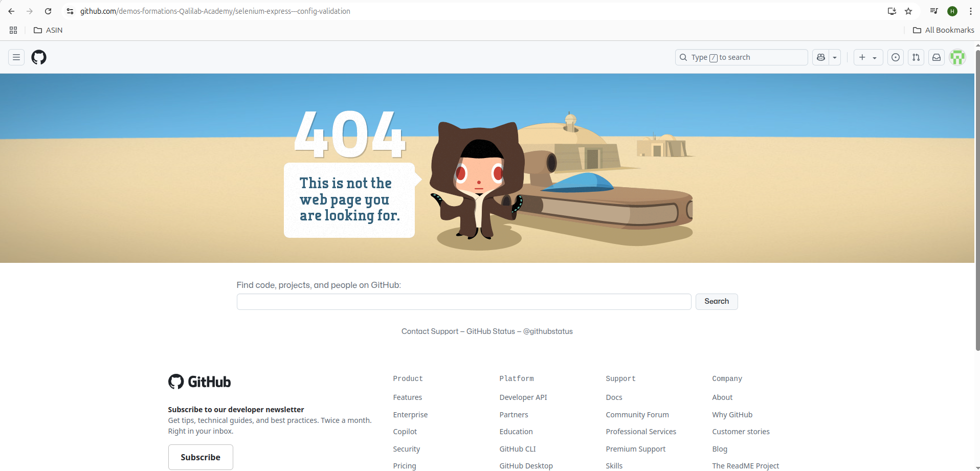Open the Chrome three-dot menu
This screenshot has width=980, height=471.
pos(971,11)
